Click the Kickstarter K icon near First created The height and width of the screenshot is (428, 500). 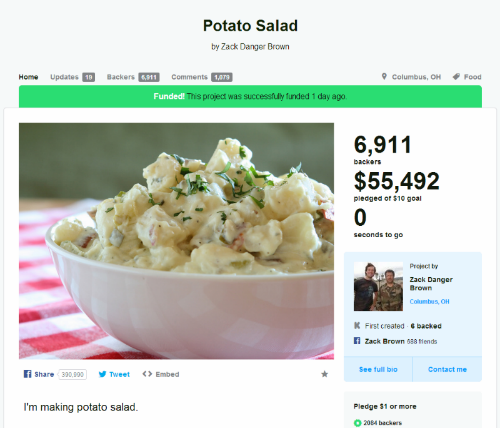357,325
